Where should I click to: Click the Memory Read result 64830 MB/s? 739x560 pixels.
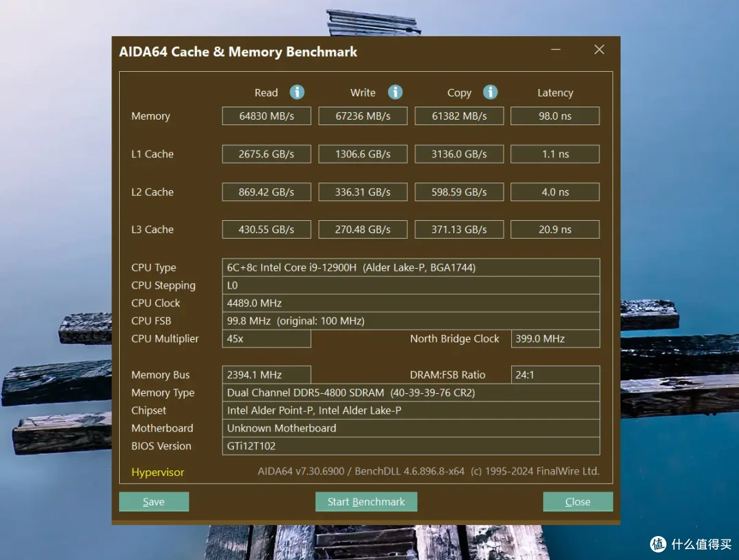coord(266,116)
